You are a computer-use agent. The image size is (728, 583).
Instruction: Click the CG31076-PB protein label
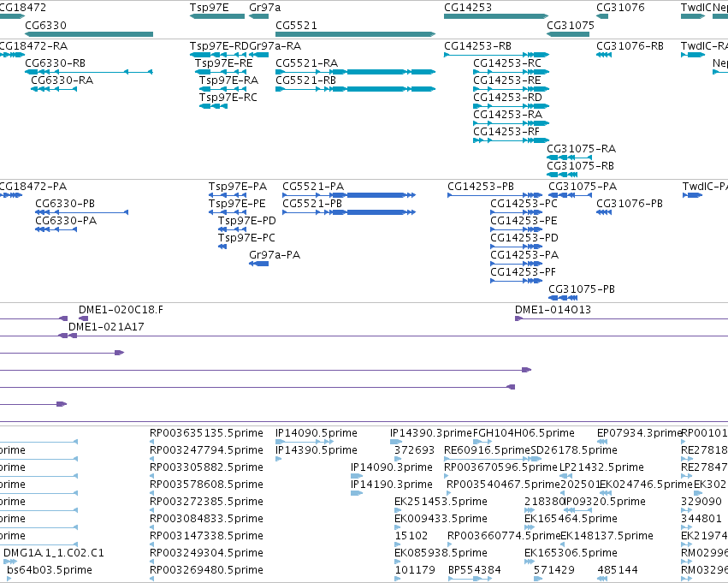tap(630, 204)
